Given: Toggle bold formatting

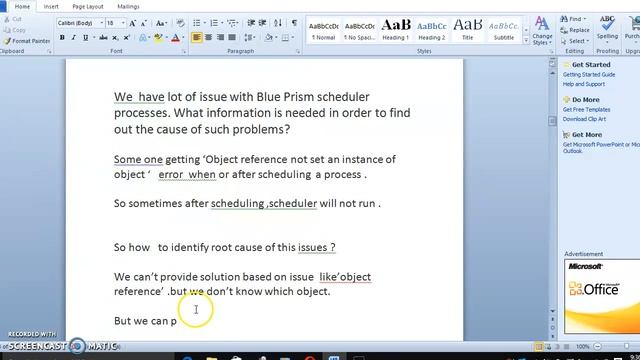Looking at the screenshot, I should coord(62,38).
